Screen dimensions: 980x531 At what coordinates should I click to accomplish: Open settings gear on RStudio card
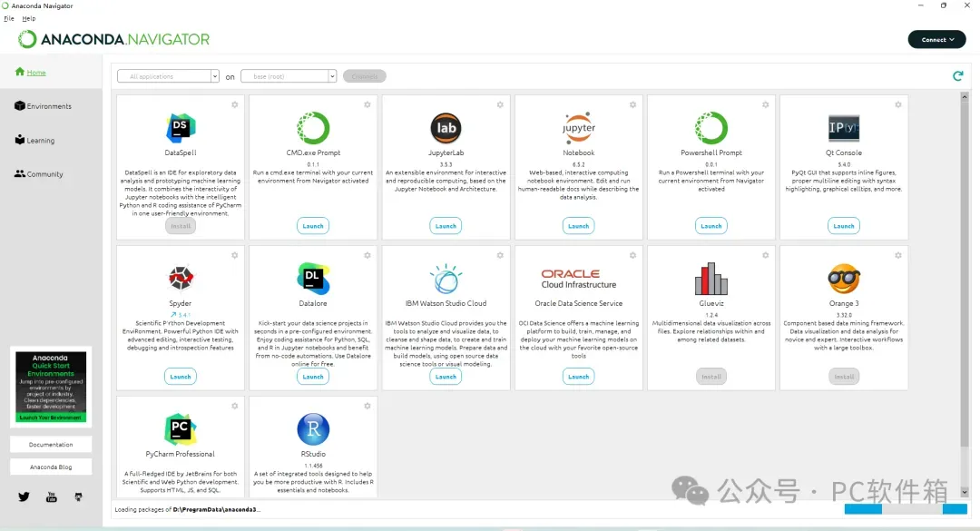(x=367, y=406)
